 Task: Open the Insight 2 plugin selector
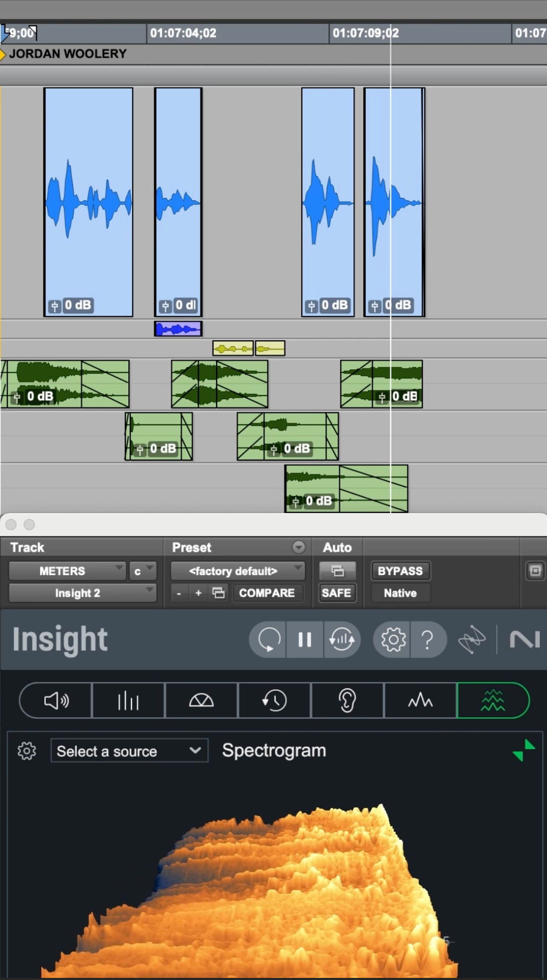click(82, 593)
